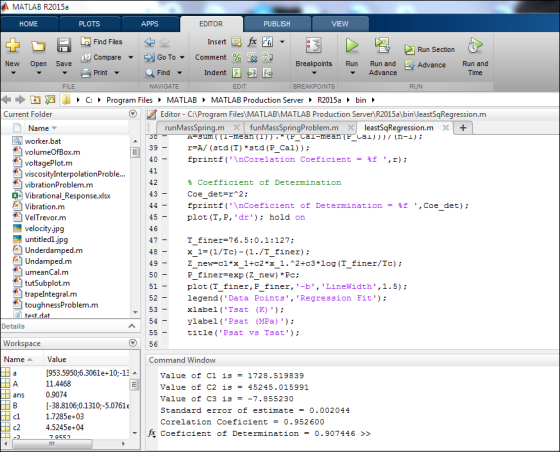
Task: Open the Go To dropdown arrow
Action: tap(182, 57)
